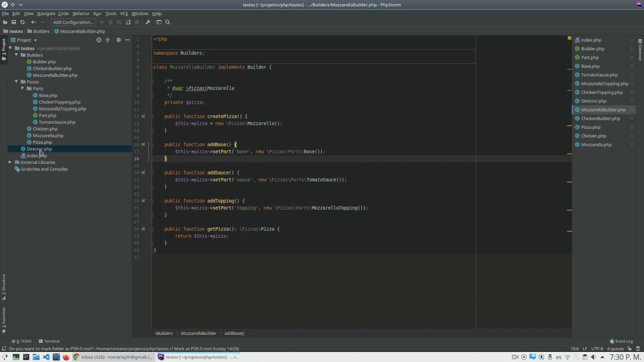Open the 6: TODO tool window
Image resolution: width=644 pixels, height=362 pixels.
click(x=22, y=341)
